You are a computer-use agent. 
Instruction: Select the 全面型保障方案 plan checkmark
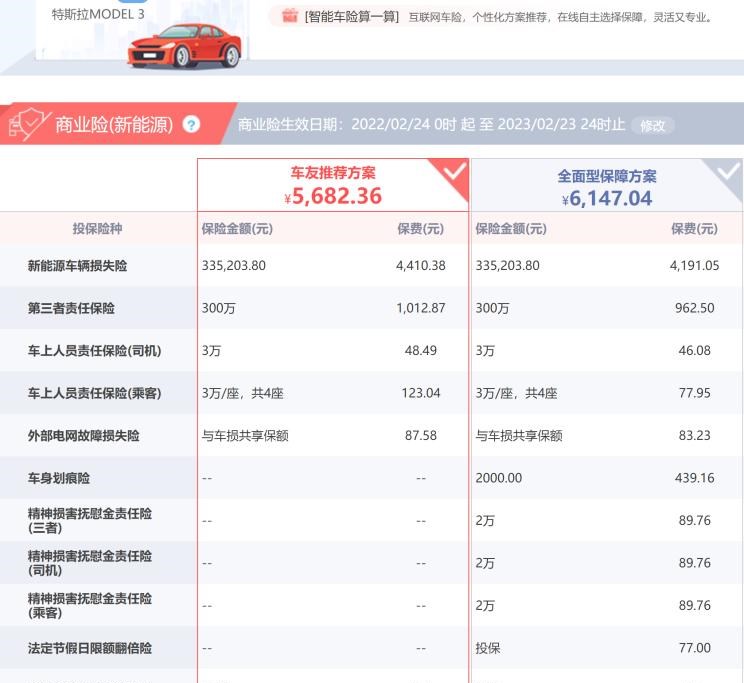tap(728, 171)
